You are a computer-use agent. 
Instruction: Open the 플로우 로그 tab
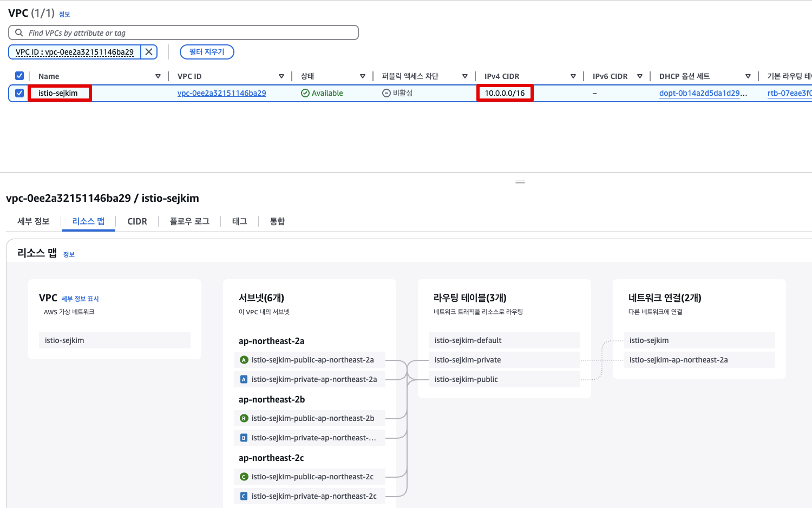point(189,221)
